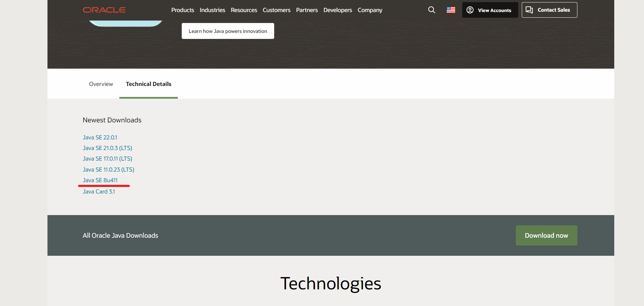Switch to the Overview tab

[101, 84]
